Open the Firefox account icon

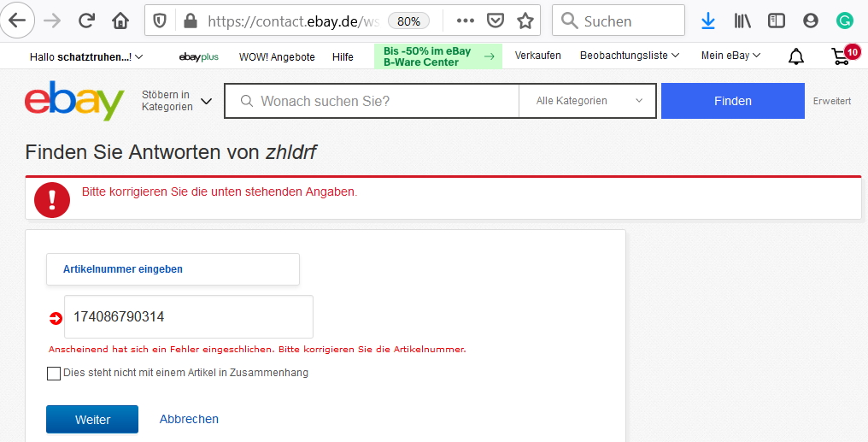811,21
